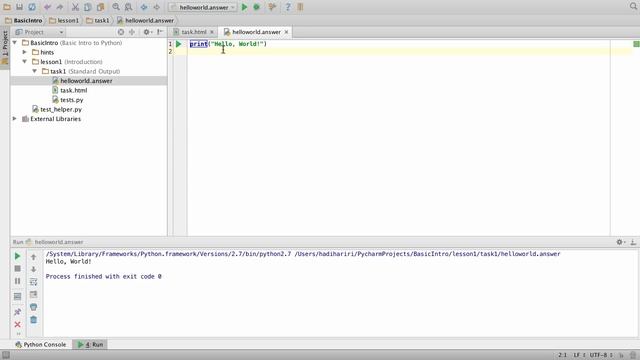Screen dimensions: 640x360
Task: Click the Help question mark icon
Action: coord(288,7)
